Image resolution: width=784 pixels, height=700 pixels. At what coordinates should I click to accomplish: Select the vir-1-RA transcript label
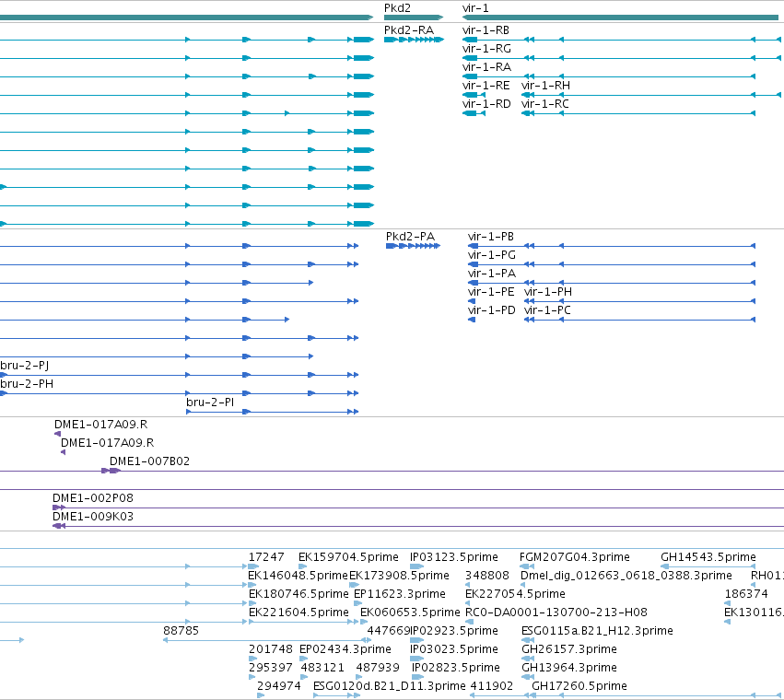pyautogui.click(x=487, y=67)
